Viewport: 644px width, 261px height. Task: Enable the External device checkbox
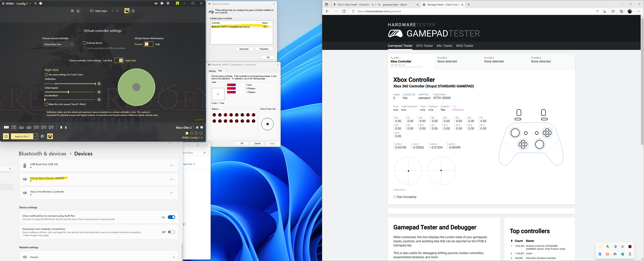coord(85,43)
